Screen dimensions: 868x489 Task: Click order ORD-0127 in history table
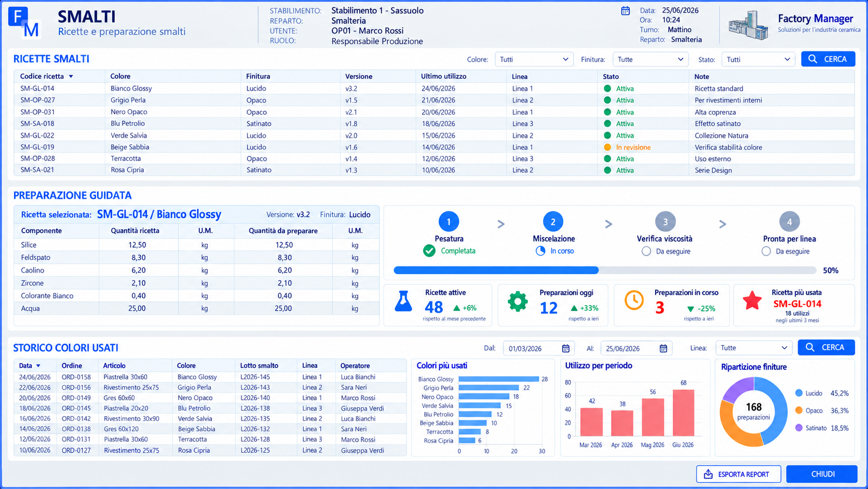tap(76, 451)
